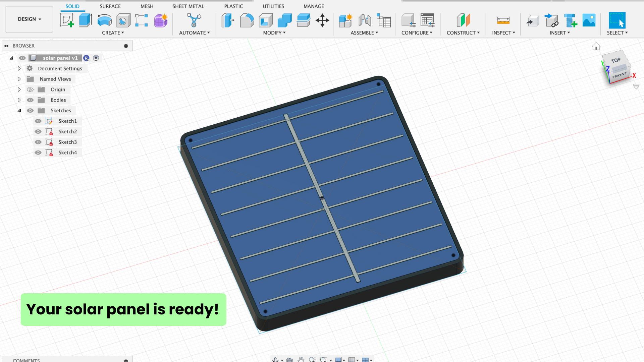Expand the Bodies folder node
644x362 pixels.
pos(19,100)
